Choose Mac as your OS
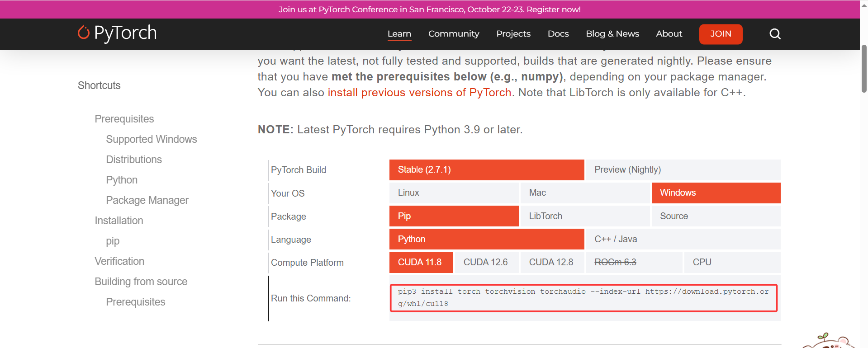The height and width of the screenshot is (348, 868). pyautogui.click(x=585, y=193)
